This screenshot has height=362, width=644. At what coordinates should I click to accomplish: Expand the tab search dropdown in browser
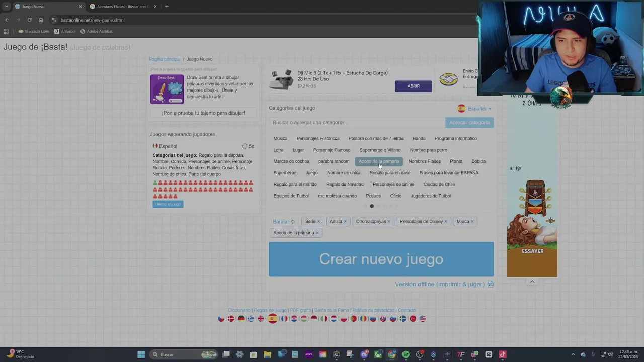[x=6, y=7]
